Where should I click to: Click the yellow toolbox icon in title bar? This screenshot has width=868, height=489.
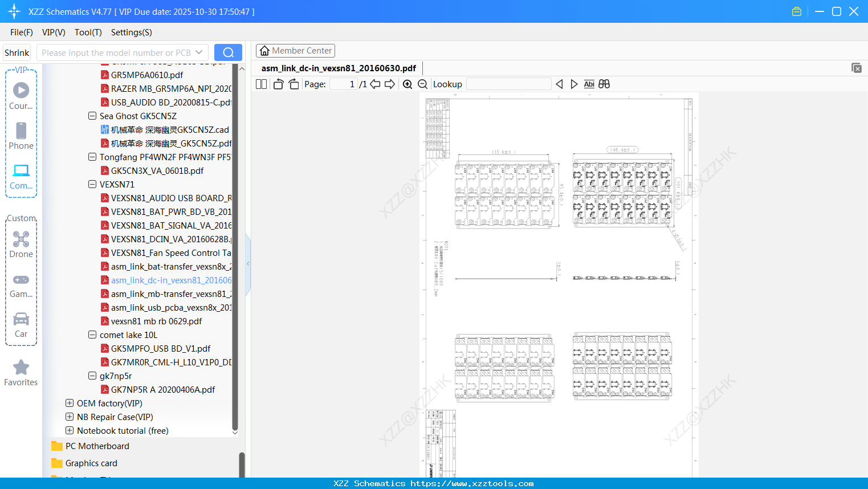point(797,11)
